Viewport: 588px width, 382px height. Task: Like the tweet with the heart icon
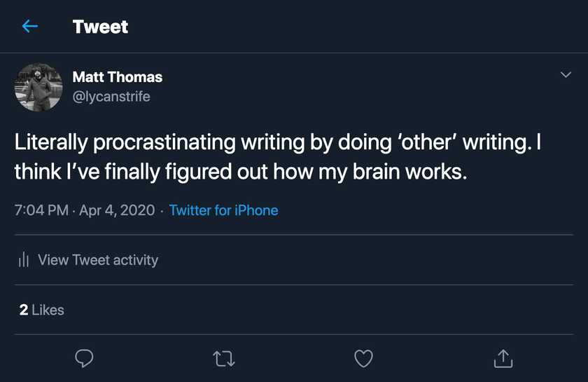(x=363, y=359)
